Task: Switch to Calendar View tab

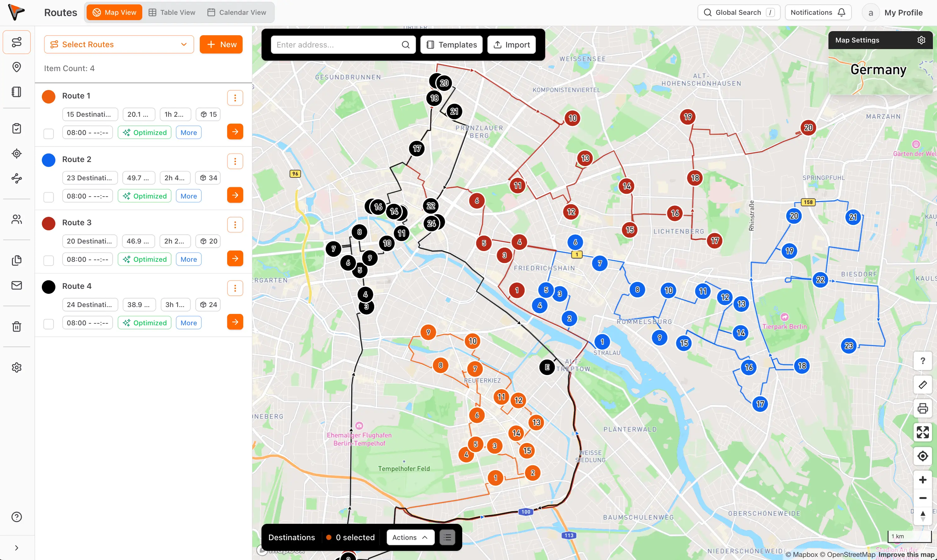Action: pyautogui.click(x=237, y=13)
